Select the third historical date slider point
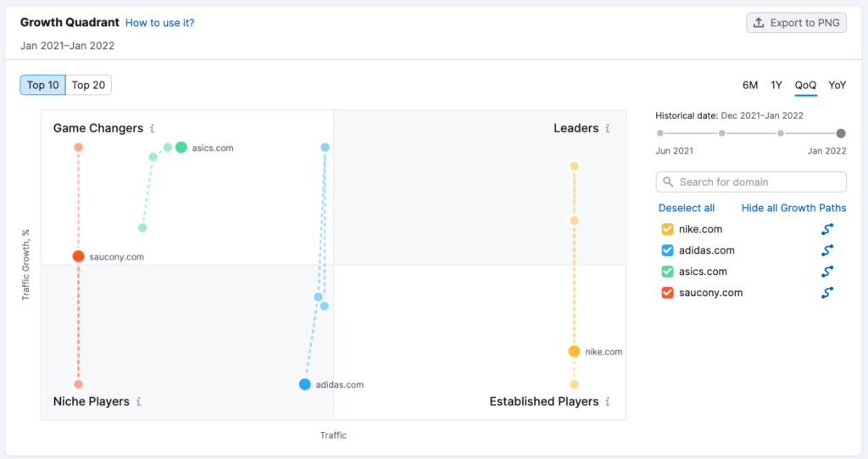868x459 pixels. coord(781,133)
